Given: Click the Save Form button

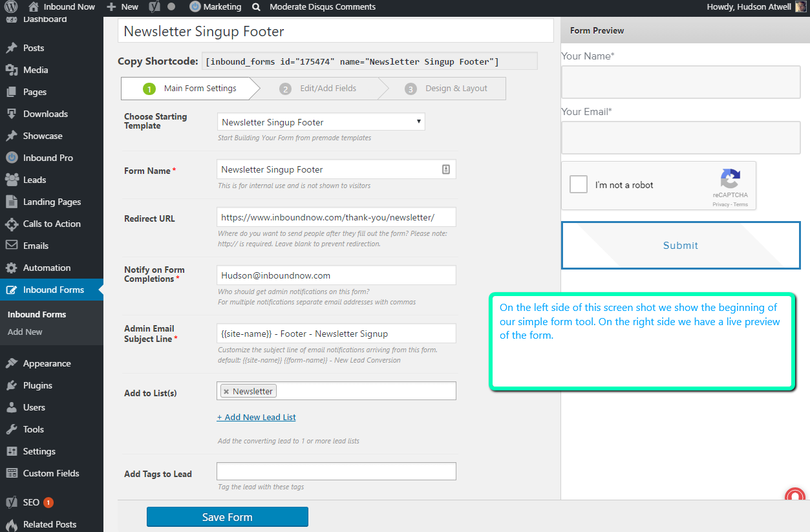Looking at the screenshot, I should (x=228, y=517).
